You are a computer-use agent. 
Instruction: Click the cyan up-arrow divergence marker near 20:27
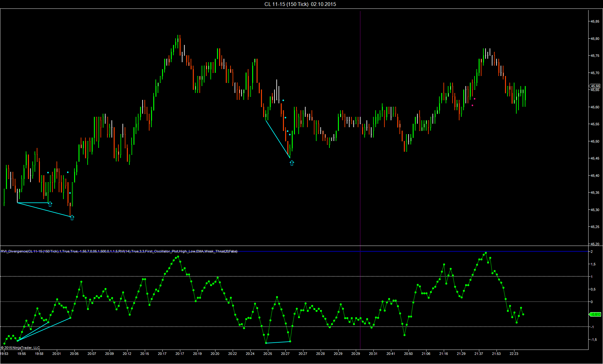292,163
